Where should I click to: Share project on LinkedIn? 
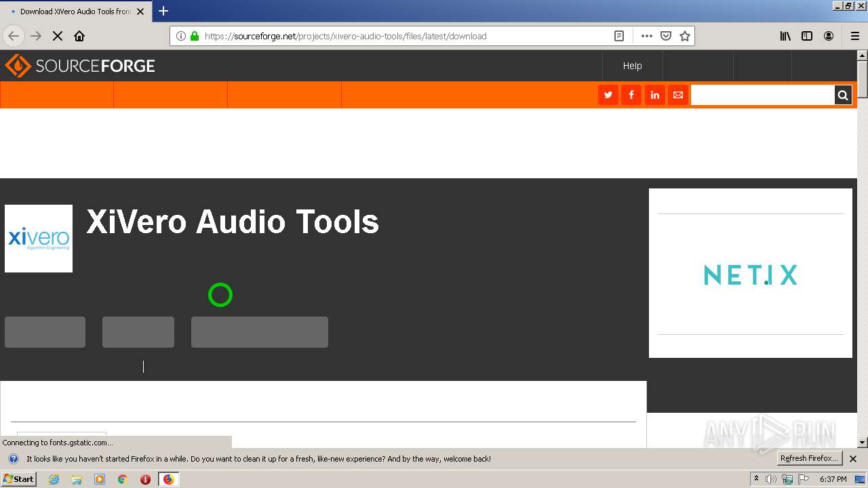coord(654,95)
